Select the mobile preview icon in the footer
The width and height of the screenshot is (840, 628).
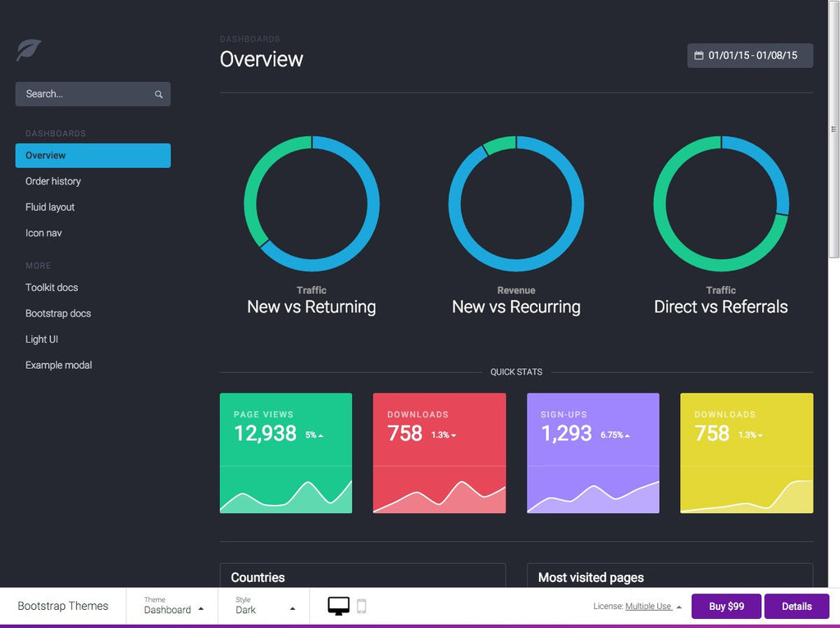click(x=361, y=606)
